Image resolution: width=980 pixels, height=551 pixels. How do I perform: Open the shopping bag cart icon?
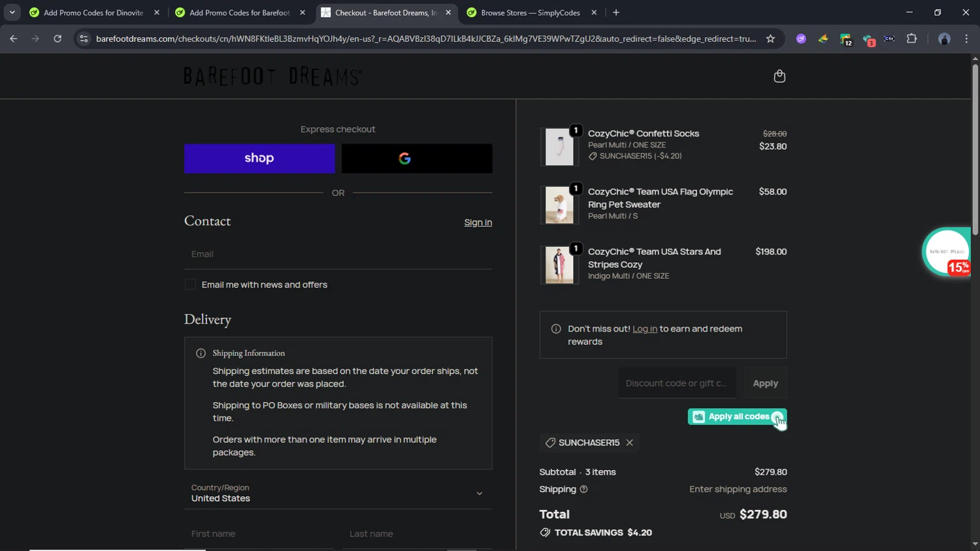tap(779, 76)
